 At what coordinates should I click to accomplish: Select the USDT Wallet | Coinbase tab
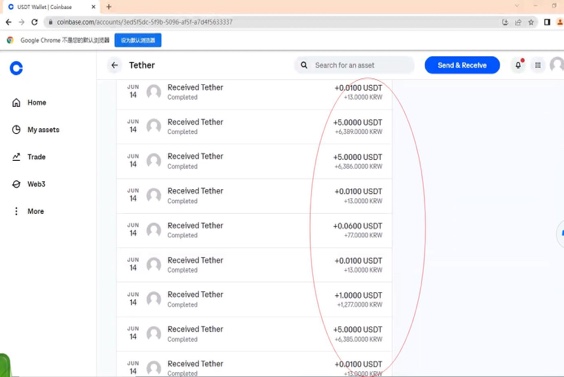50,7
